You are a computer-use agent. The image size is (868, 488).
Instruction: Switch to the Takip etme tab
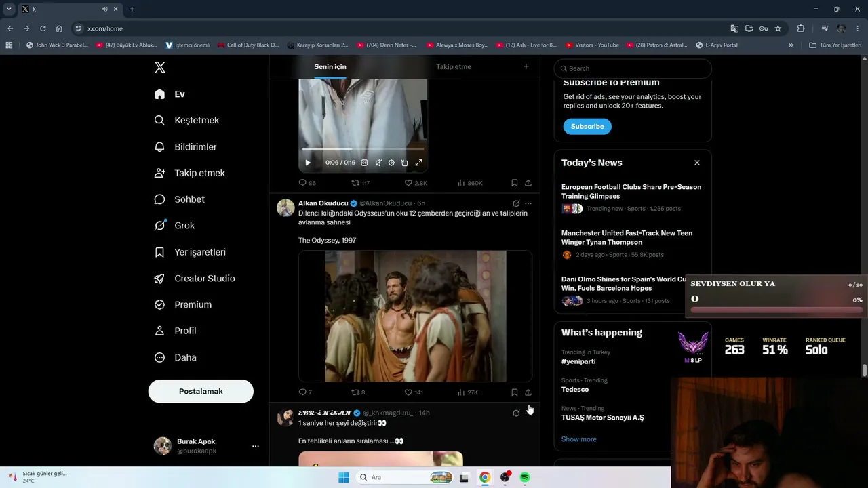point(454,66)
